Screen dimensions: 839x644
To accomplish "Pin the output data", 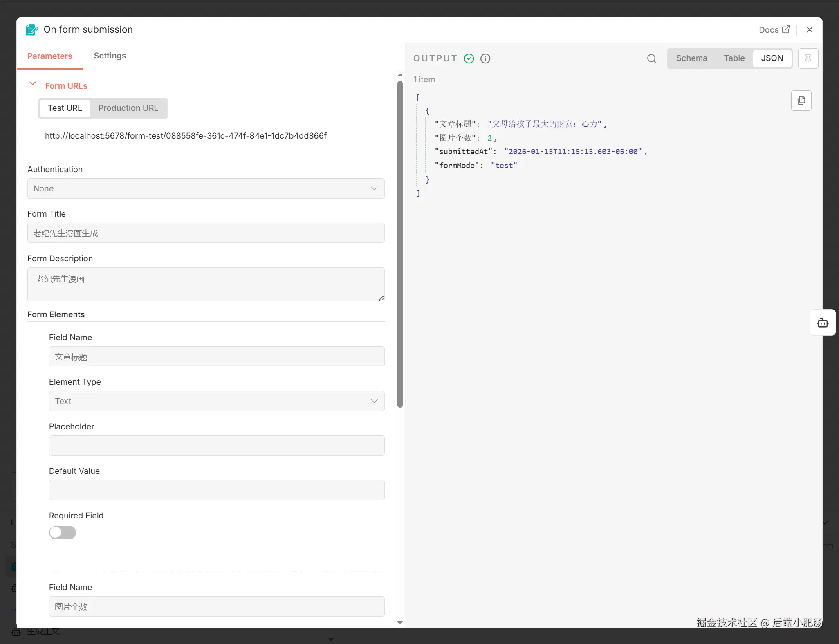I will (x=808, y=58).
